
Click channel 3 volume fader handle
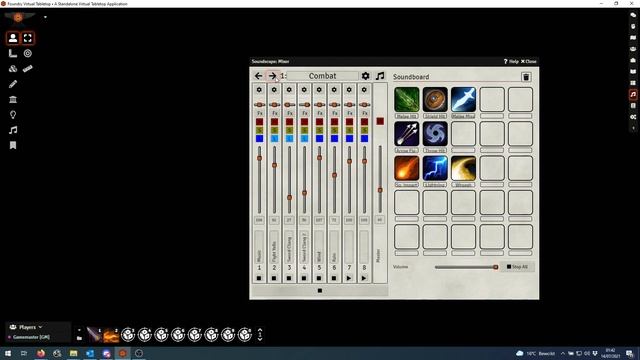click(289, 197)
